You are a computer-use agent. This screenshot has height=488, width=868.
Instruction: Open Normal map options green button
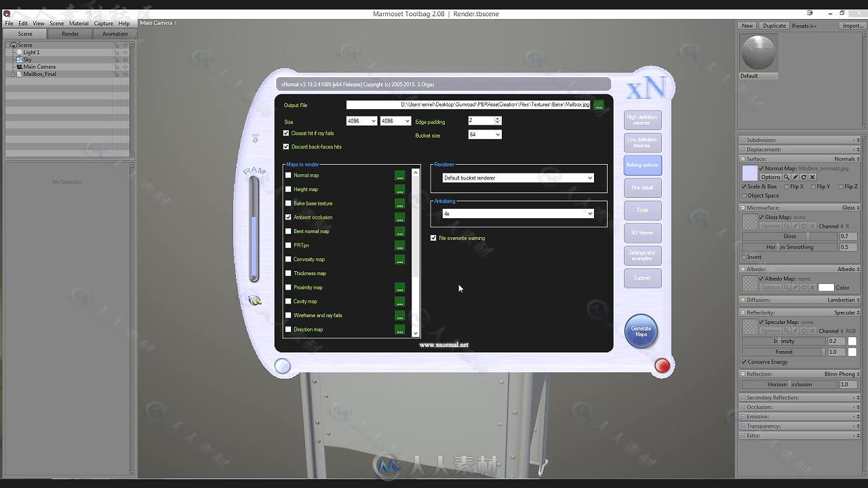click(399, 176)
